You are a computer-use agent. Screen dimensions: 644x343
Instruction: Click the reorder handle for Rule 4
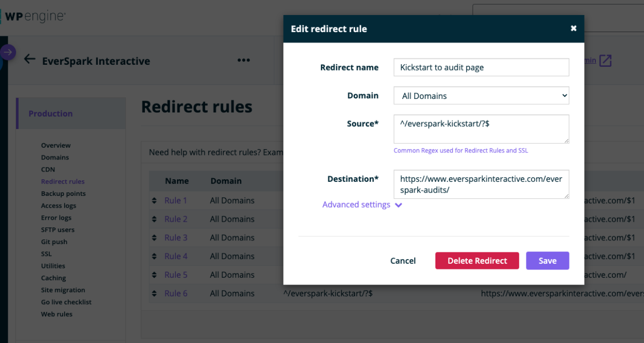point(154,256)
